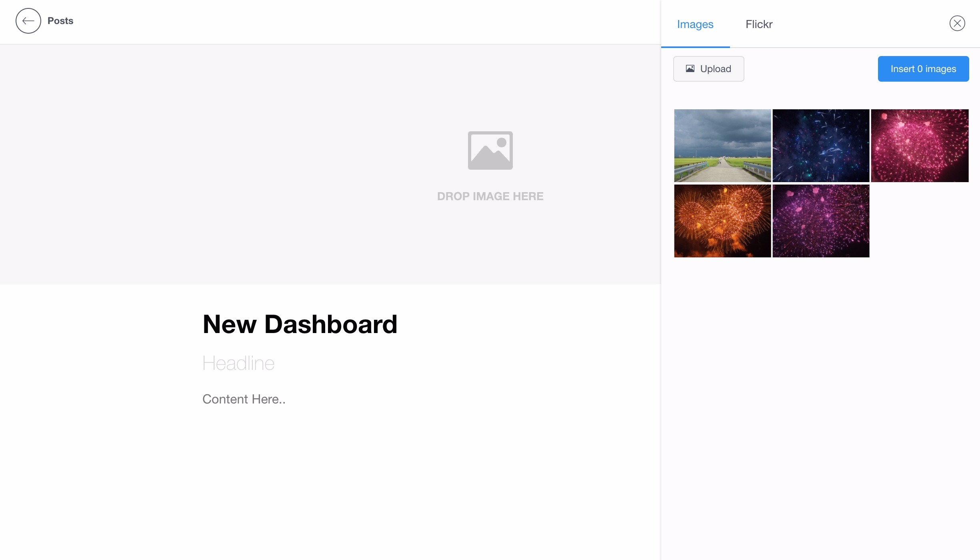Click the New Dashboard title field
Viewport: 980px width, 560px height.
tap(300, 324)
